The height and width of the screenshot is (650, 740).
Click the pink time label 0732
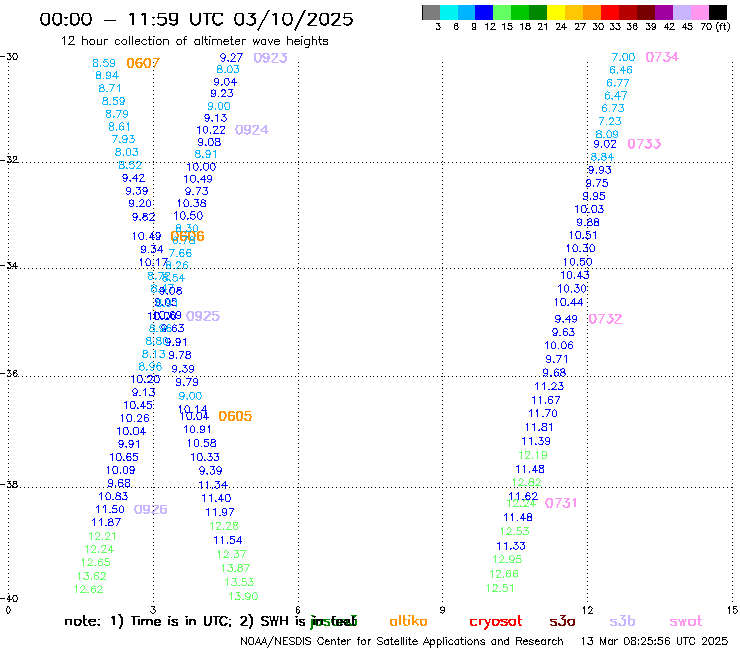point(605,319)
